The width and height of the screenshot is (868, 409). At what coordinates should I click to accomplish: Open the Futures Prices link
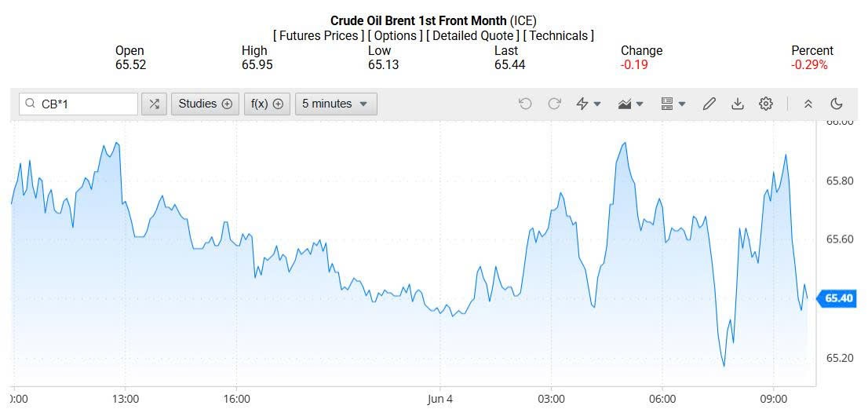coord(319,35)
